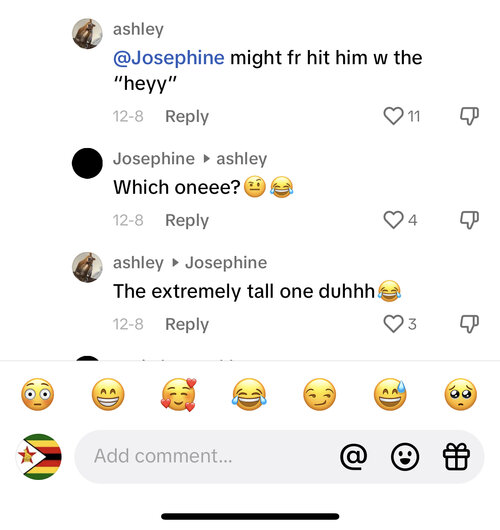
Task: Insert the pleading face emoji
Action: [461, 394]
